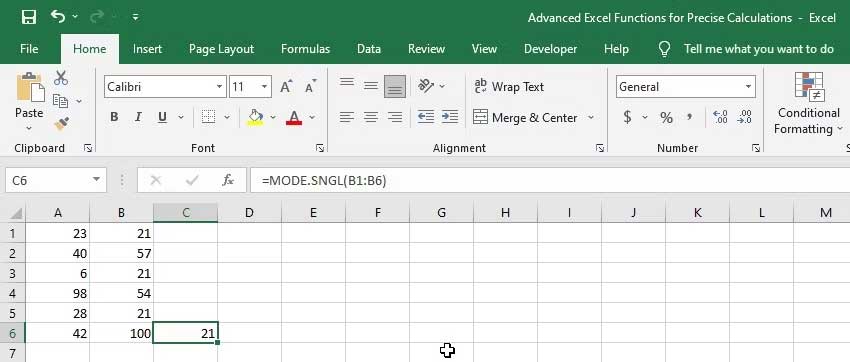Switch to the Insert tab

[147, 49]
